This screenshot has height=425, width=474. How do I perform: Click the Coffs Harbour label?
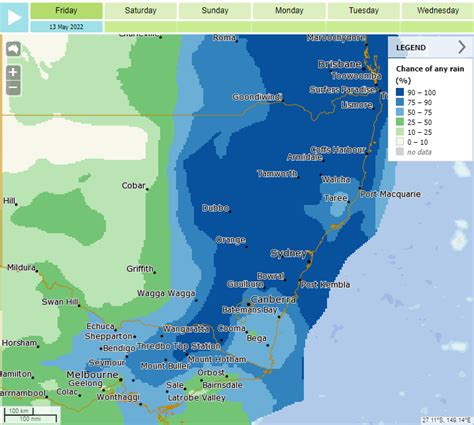pyautogui.click(x=338, y=150)
